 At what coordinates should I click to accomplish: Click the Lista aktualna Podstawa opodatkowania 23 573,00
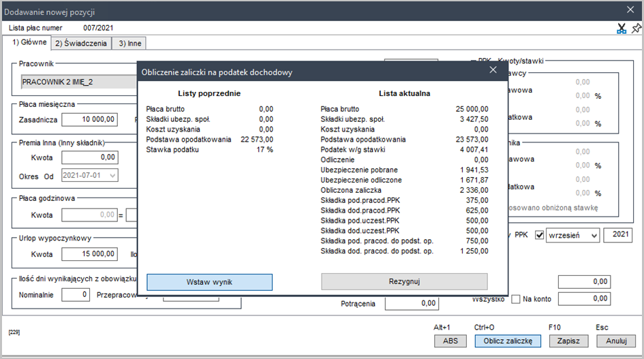[472, 139]
